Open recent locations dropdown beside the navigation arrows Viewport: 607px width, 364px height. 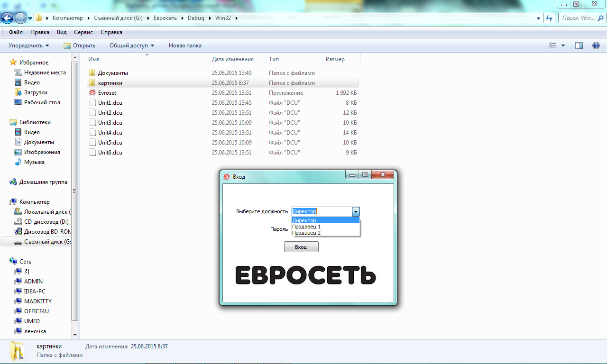pyautogui.click(x=30, y=18)
